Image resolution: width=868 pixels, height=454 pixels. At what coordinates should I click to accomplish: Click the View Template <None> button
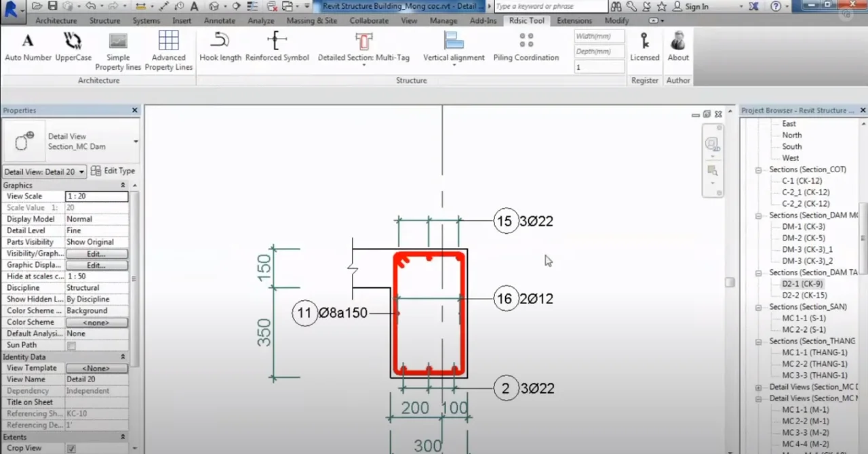[x=96, y=369]
